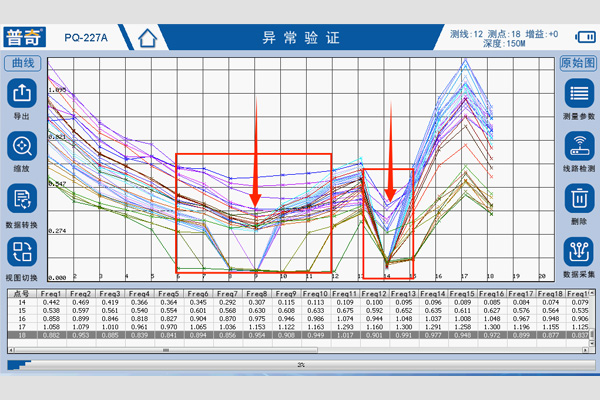Open 测量参数 measurement parameters

pos(578,95)
